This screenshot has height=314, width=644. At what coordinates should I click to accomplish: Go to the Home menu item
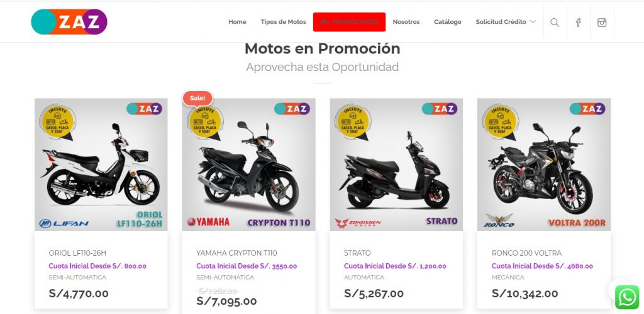pyautogui.click(x=237, y=22)
